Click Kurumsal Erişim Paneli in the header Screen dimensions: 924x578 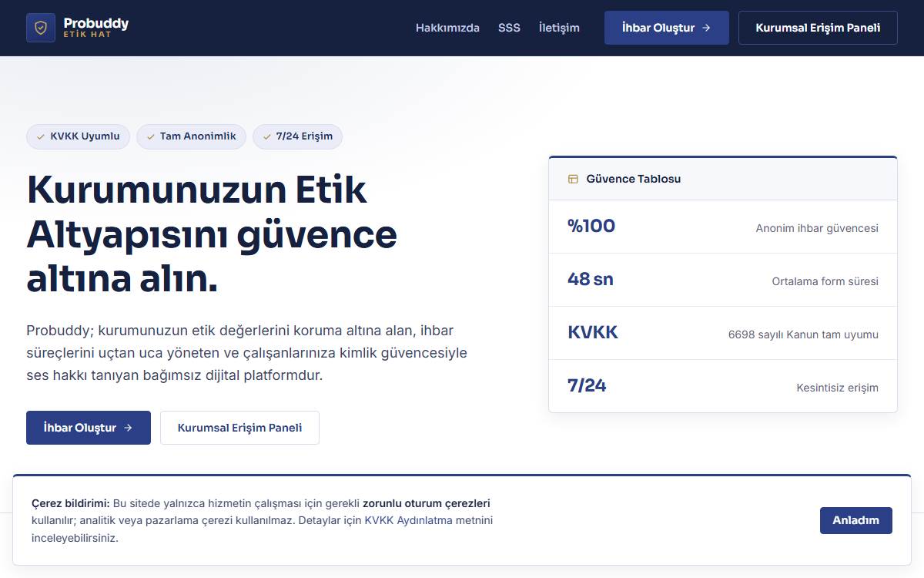point(818,28)
